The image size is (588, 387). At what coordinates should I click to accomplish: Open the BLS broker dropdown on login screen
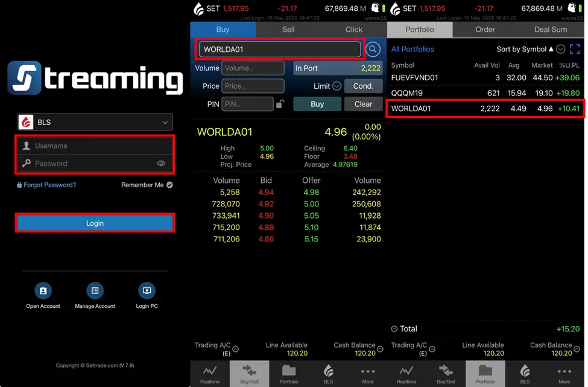[95, 122]
